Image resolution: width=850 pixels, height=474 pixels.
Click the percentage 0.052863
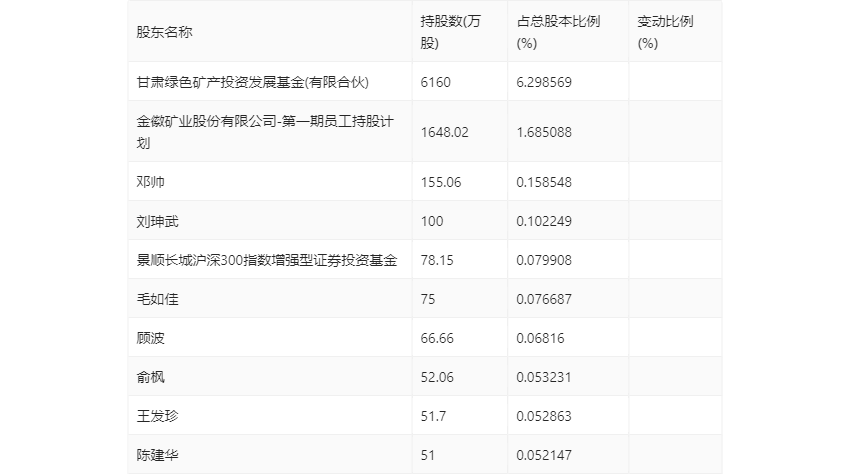[x=544, y=416]
